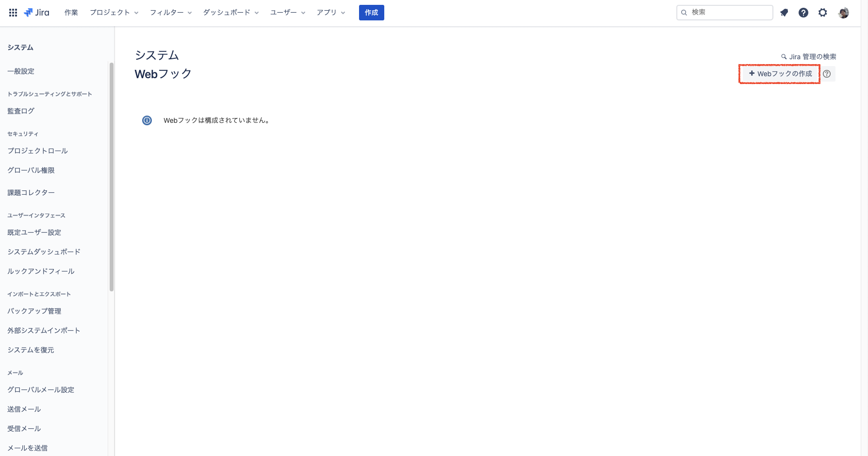
Task: Click the sidebar vertical scrollbar
Action: tap(112, 177)
